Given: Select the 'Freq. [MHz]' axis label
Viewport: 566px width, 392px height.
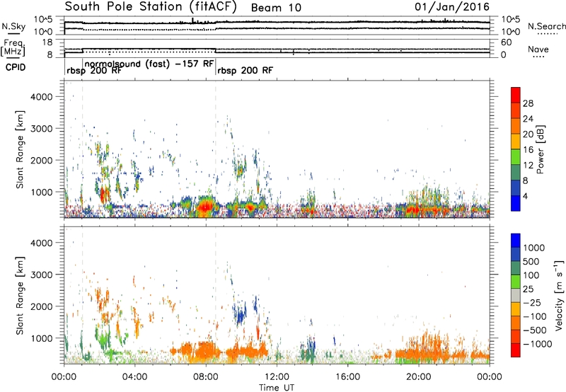Looking at the screenshot, I should pos(13,48).
